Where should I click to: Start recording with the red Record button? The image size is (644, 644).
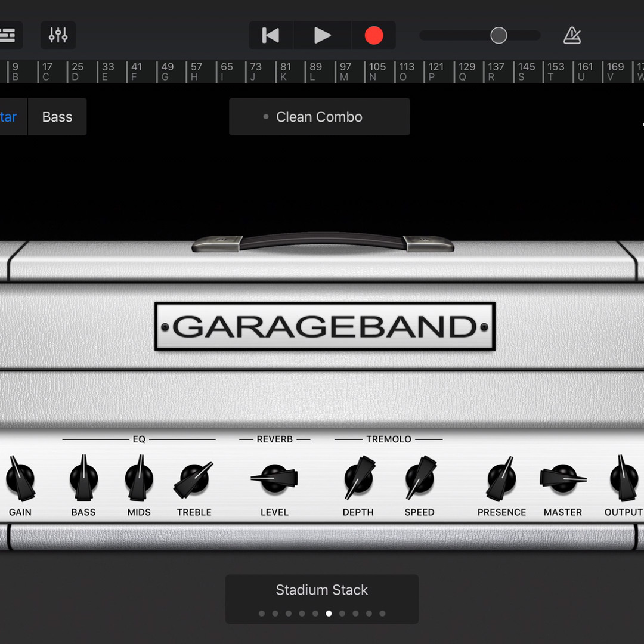374,36
